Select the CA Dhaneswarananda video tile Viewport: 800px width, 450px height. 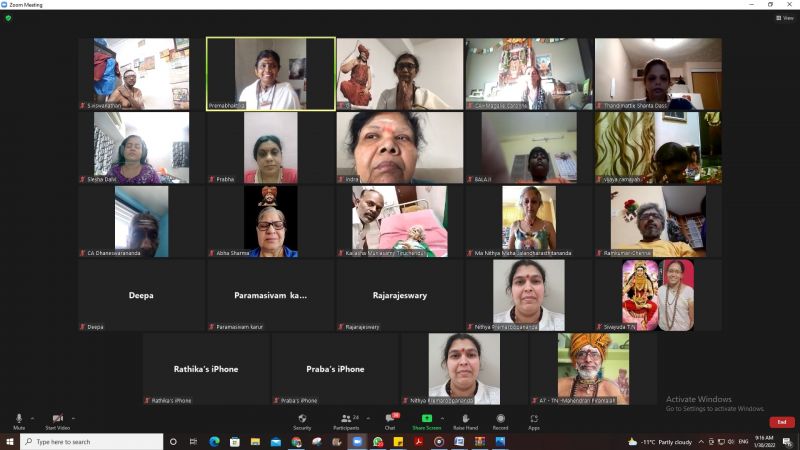pos(141,221)
